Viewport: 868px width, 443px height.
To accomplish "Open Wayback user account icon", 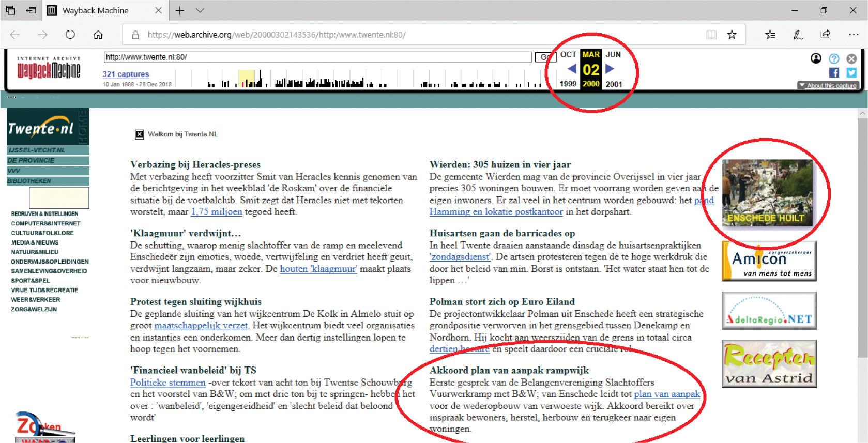I will coord(816,58).
